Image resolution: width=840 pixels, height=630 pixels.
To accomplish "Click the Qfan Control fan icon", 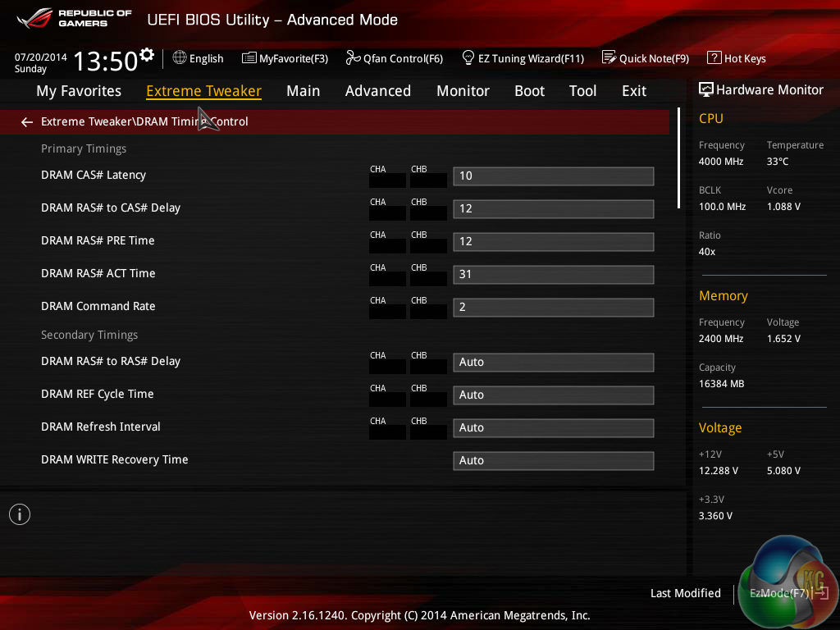I will (353, 58).
